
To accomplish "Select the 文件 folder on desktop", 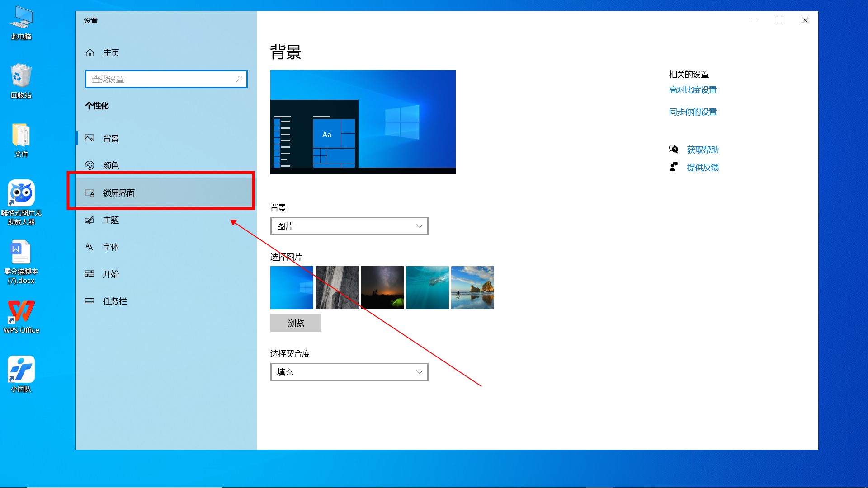I will coord(21,140).
